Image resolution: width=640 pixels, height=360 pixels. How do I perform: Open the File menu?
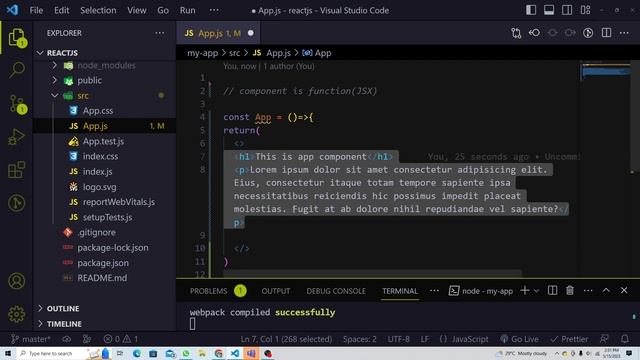pos(36,10)
